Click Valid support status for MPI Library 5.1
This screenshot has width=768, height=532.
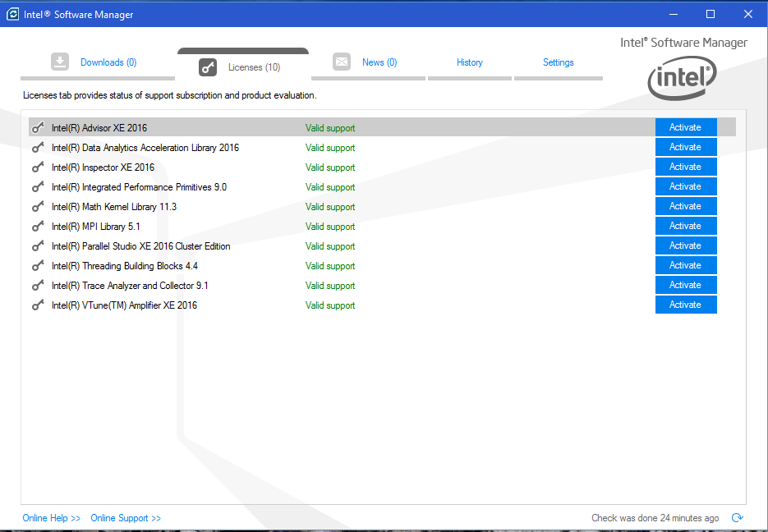(x=330, y=226)
